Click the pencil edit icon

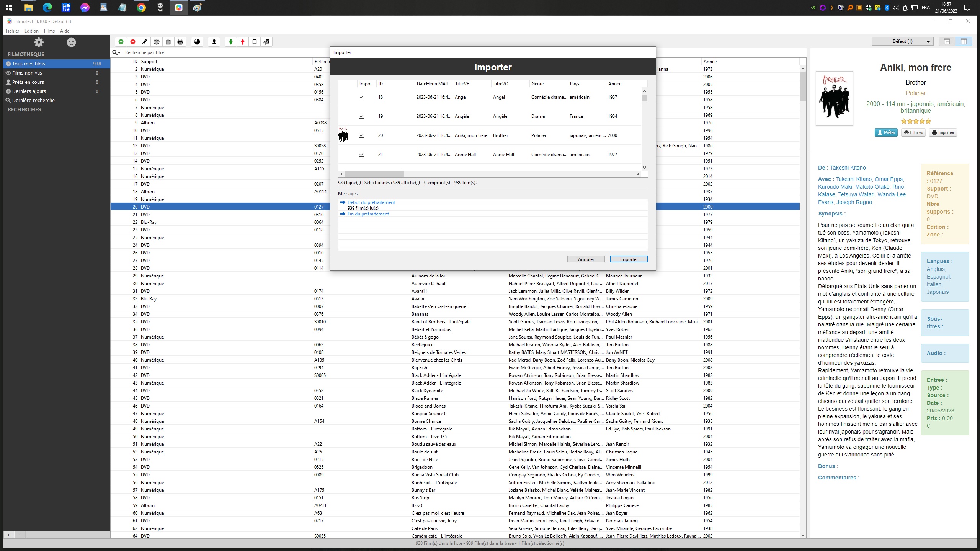pos(145,42)
